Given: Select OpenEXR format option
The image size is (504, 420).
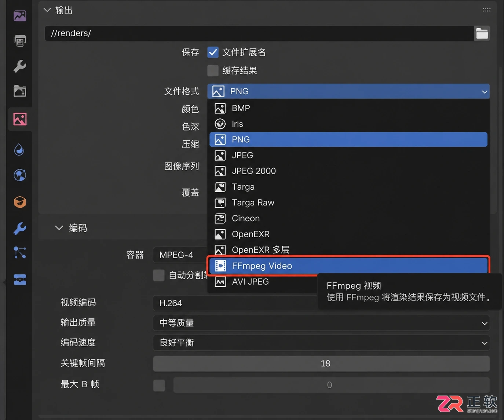Looking at the screenshot, I should (348, 234).
